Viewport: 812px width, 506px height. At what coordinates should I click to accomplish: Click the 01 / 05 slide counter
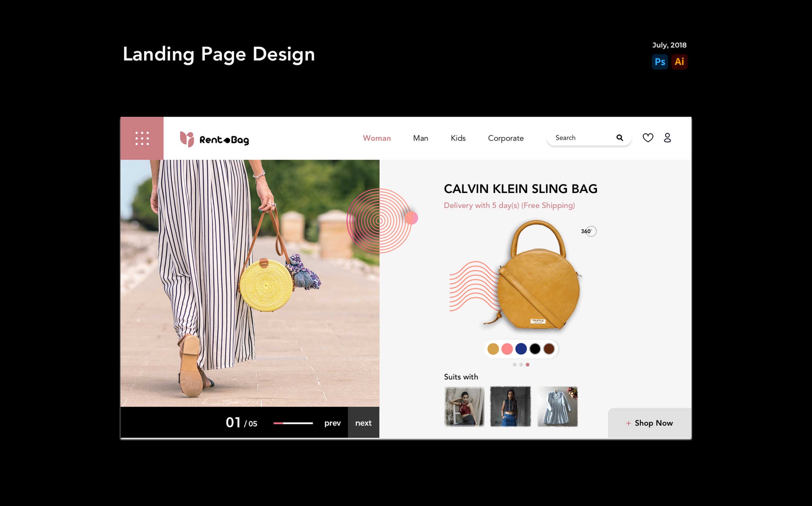tap(241, 423)
